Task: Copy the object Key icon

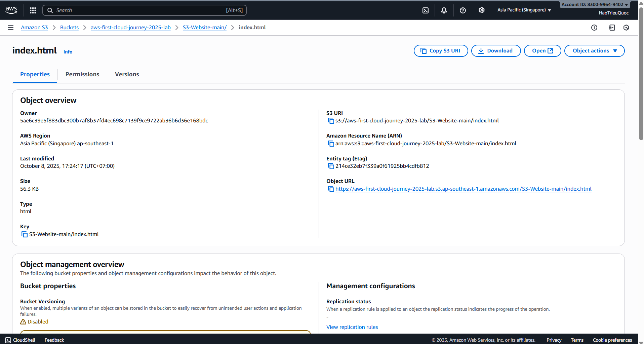Action: point(24,234)
